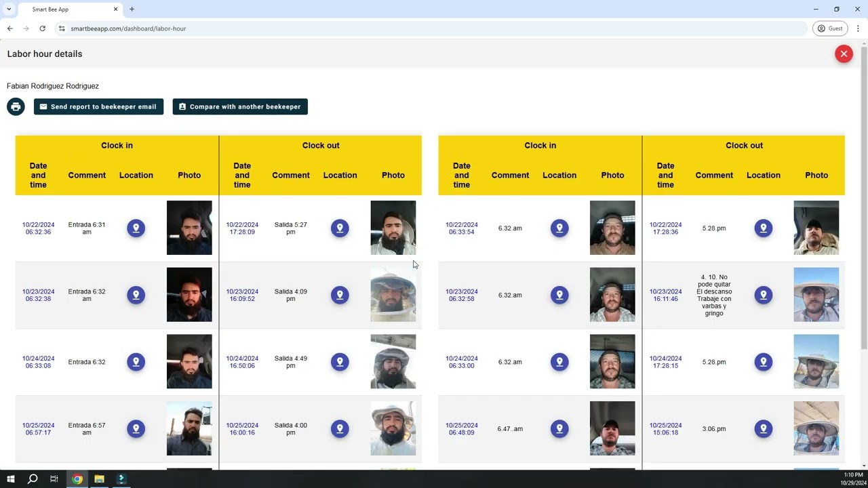The height and width of the screenshot is (488, 868).
Task: Open File Explorer from taskbar
Action: click(99, 479)
